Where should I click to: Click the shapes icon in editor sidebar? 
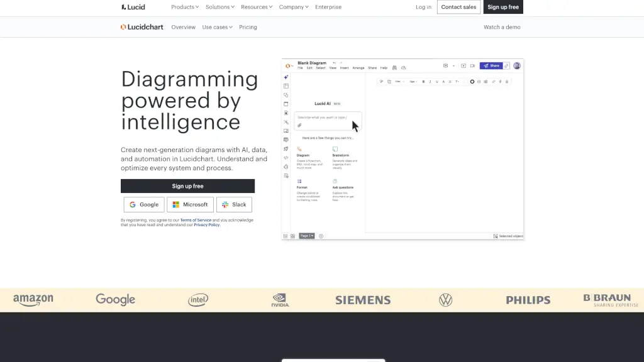coord(286,96)
